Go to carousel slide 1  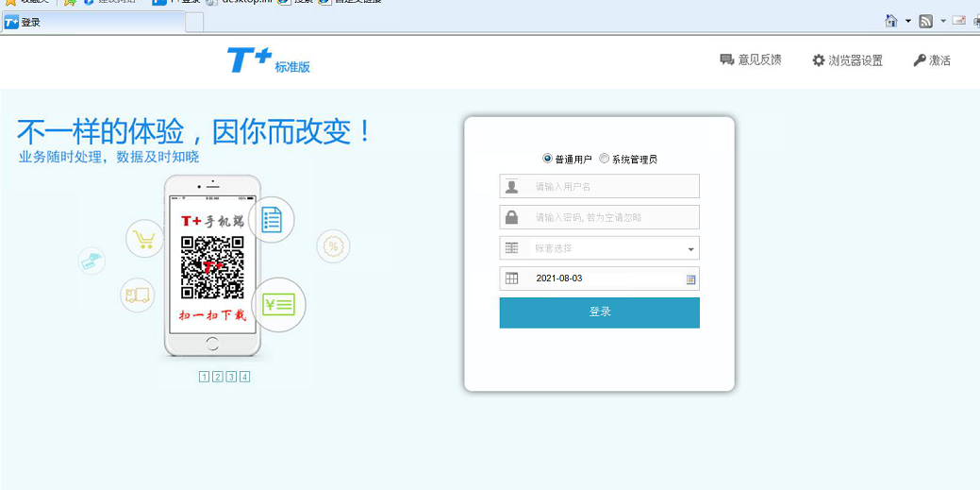[204, 377]
